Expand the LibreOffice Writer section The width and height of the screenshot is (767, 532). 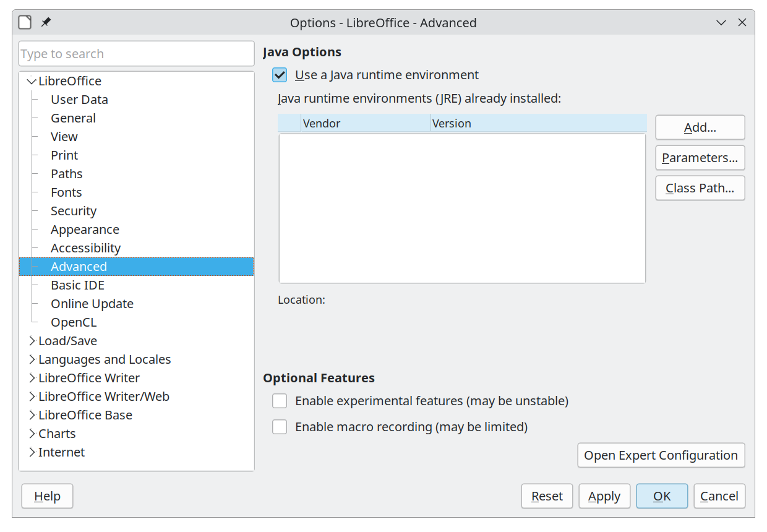pyautogui.click(x=32, y=377)
